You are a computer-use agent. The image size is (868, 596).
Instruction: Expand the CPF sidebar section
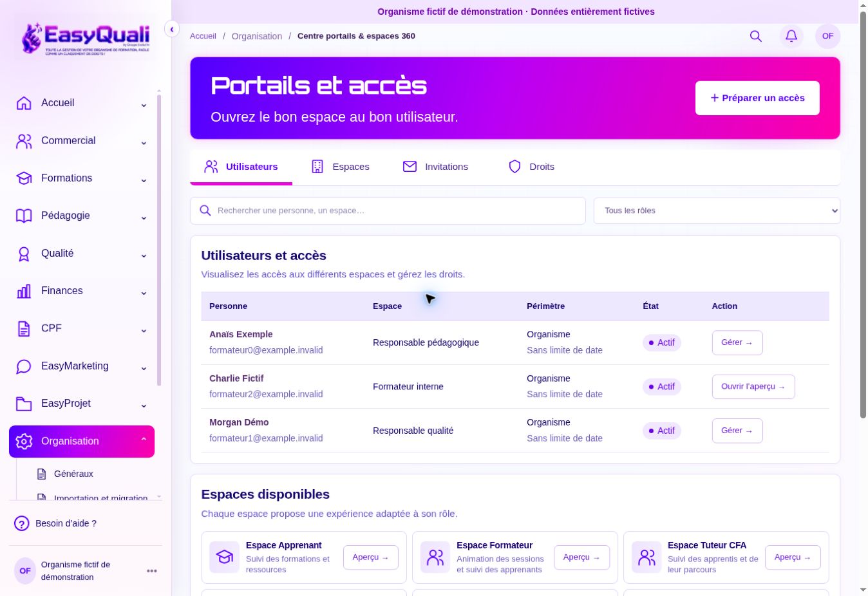click(82, 328)
